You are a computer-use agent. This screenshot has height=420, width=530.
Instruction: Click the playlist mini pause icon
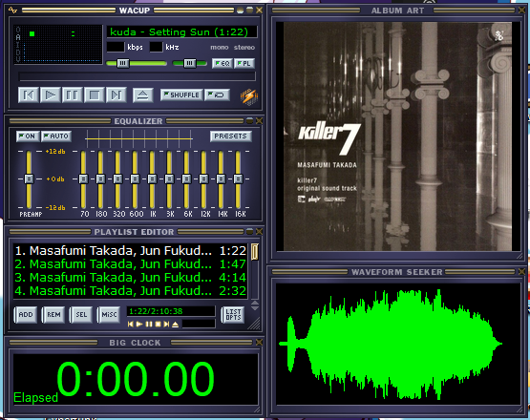(148, 324)
